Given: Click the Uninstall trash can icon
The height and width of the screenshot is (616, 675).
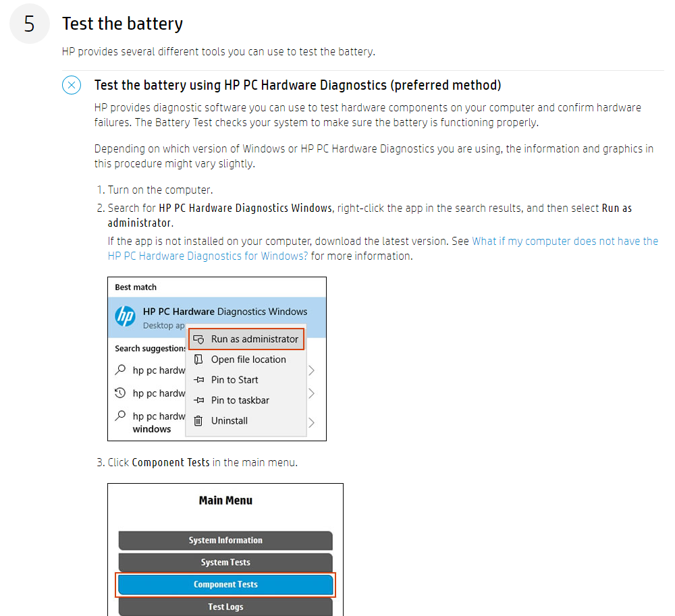Looking at the screenshot, I should point(198,421).
